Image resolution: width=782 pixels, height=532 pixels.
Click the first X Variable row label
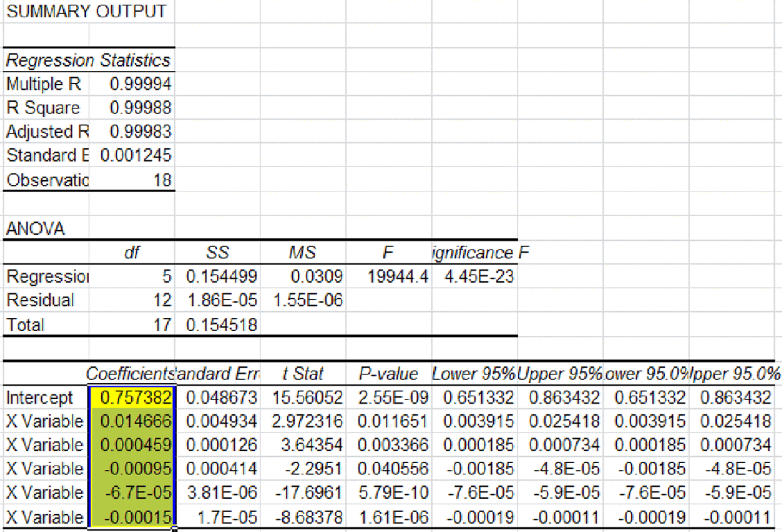pos(44,420)
